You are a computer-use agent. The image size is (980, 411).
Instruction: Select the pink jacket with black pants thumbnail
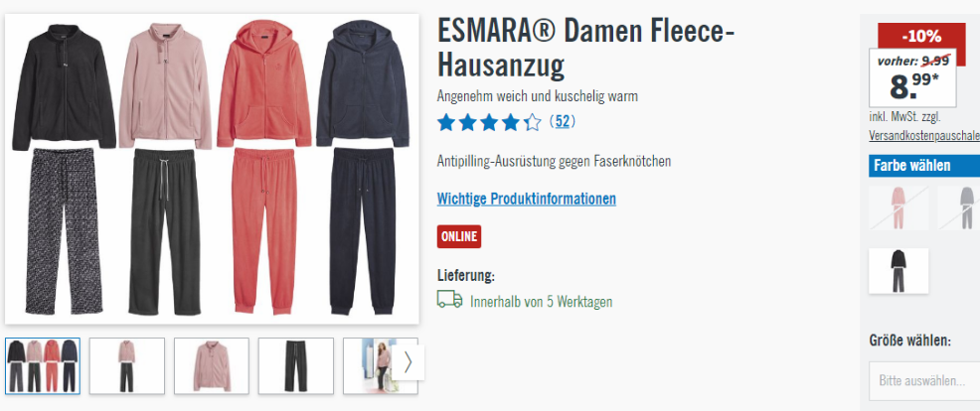(127, 366)
